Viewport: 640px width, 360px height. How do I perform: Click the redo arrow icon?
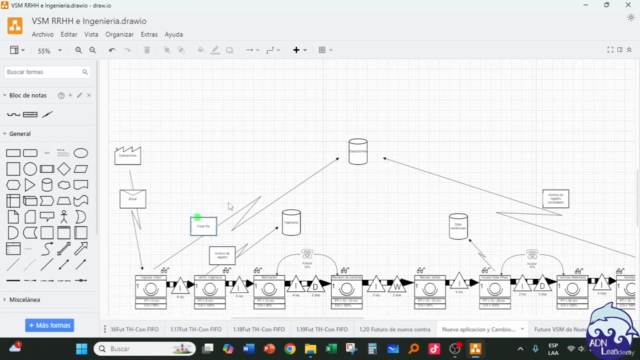pyautogui.click(x=127, y=50)
